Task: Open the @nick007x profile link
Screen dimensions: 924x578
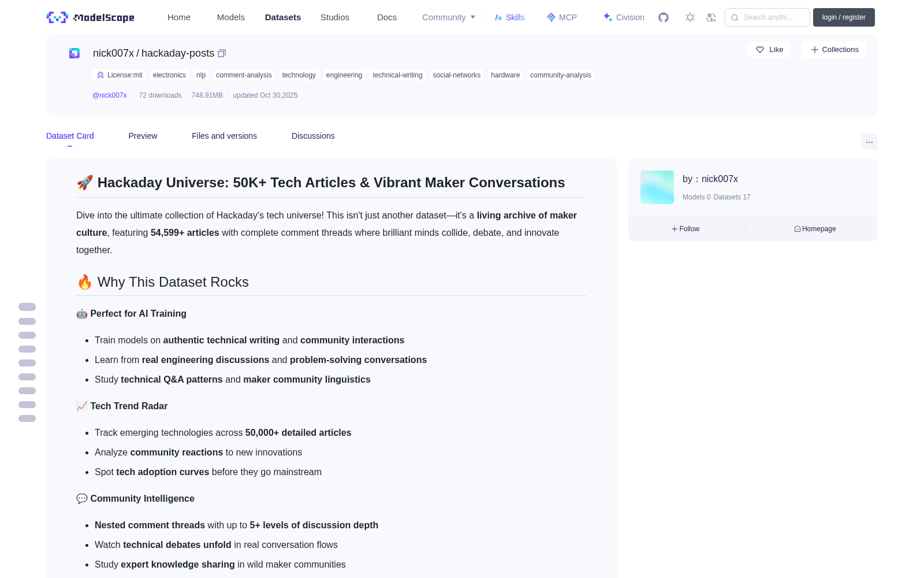Action: pos(110,95)
